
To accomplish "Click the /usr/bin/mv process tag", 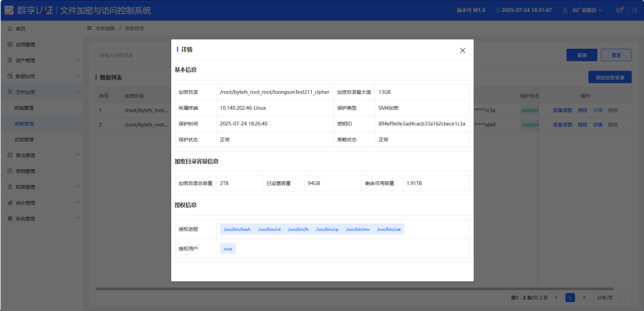I will (x=358, y=229).
